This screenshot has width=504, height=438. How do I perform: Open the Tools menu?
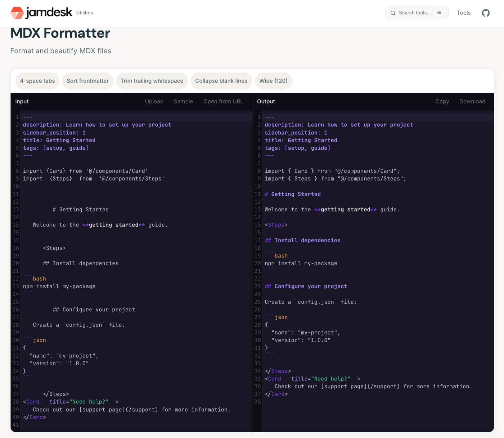click(464, 13)
